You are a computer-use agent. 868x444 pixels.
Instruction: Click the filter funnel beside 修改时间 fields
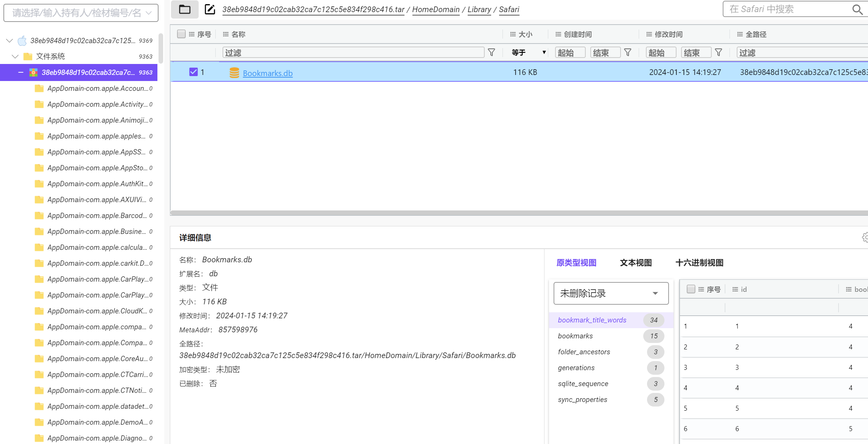[x=719, y=52]
